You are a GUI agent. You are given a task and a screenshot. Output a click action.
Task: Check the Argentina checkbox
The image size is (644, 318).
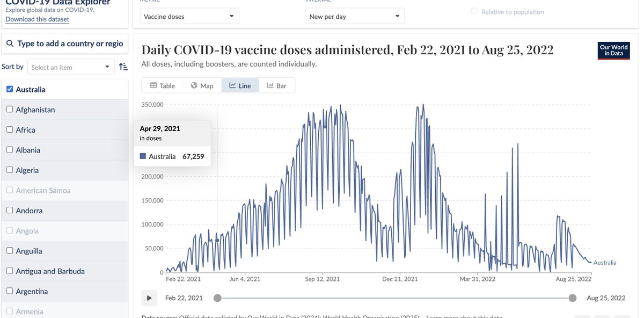tap(10, 291)
